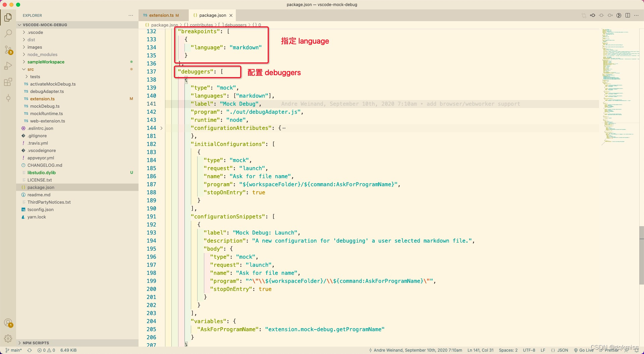Open editor More Actions ellipsis
Screen dimensions: 644x354
point(636,15)
